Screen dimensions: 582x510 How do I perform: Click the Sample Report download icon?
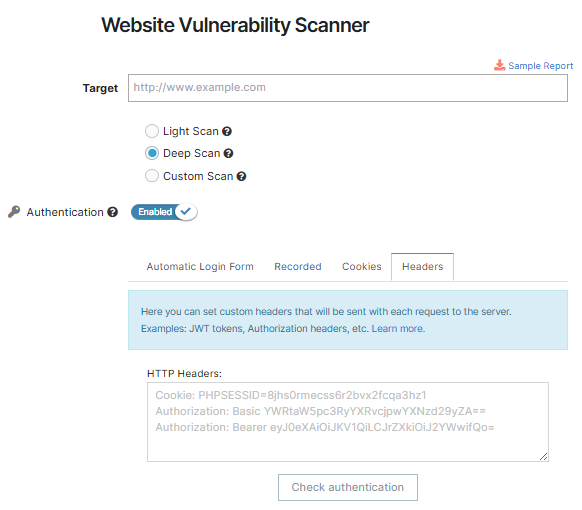499,65
